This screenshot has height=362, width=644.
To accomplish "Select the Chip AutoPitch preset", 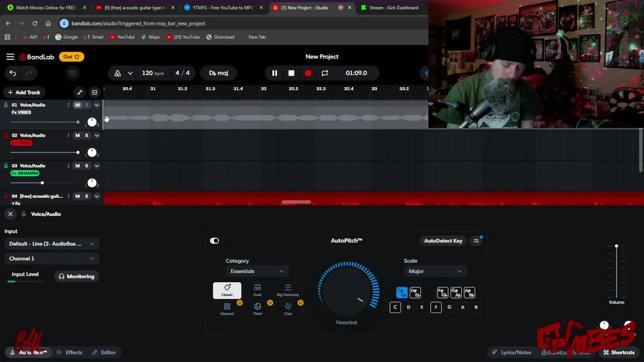I will (x=288, y=309).
